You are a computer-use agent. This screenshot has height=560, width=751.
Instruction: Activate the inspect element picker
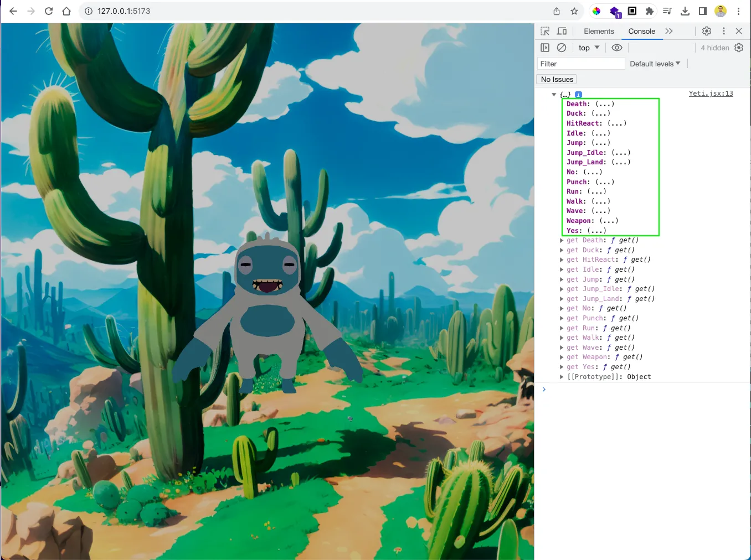[545, 31]
